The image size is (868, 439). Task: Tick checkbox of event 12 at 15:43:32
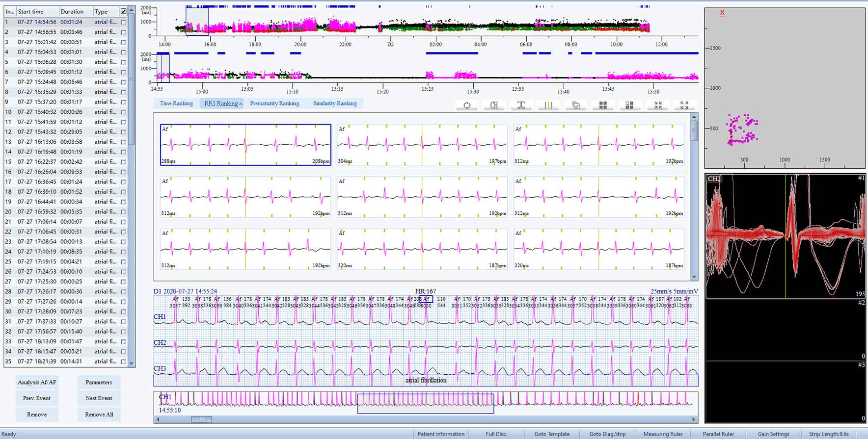[123, 132]
